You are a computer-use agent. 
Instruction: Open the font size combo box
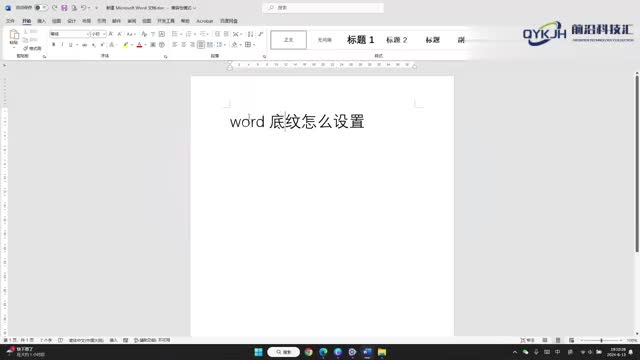click(x=98, y=34)
